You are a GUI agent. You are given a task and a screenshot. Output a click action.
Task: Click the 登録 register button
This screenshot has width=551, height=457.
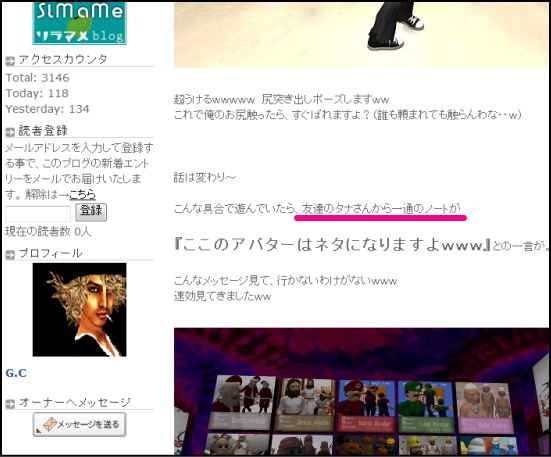click(91, 212)
